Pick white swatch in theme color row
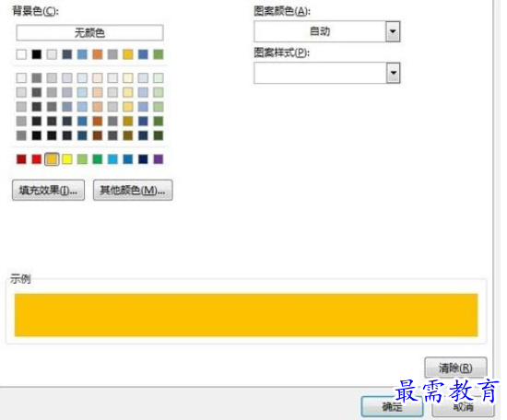 tap(21, 54)
